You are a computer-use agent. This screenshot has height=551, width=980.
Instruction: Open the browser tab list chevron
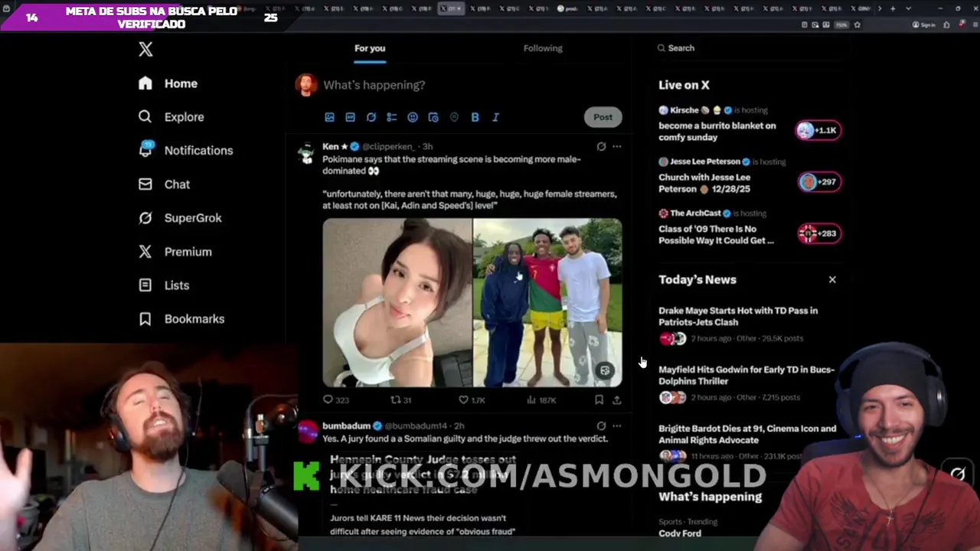[908, 8]
